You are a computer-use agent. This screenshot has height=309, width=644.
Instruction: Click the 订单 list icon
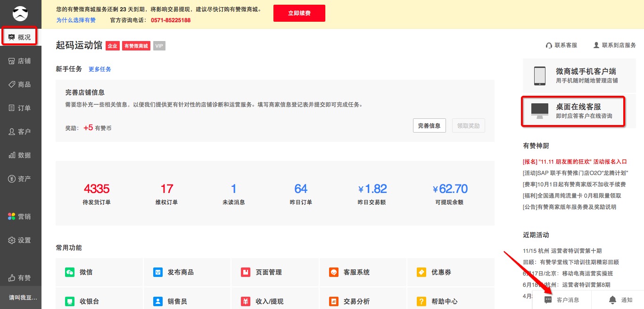pyautogui.click(x=12, y=108)
